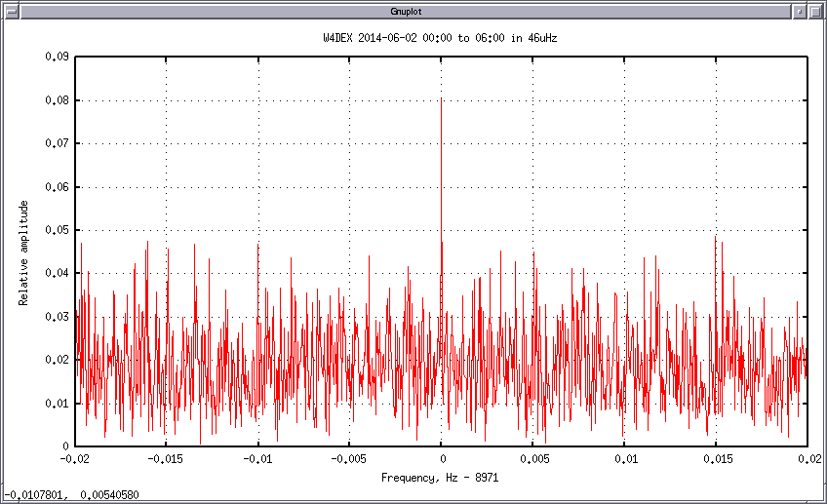The width and height of the screenshot is (827, 504).
Task: Click the y-axis tick label 0.05
Action: [x=56, y=230]
